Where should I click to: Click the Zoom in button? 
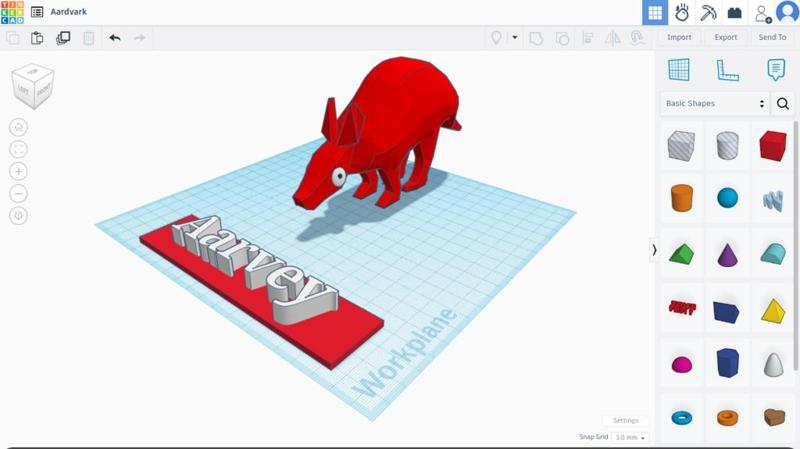tap(19, 171)
